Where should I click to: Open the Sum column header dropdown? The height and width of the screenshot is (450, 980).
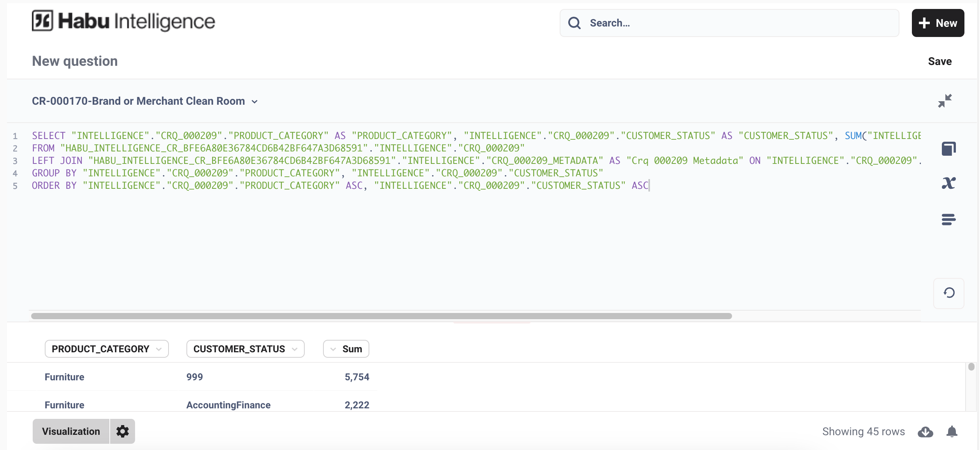point(346,349)
